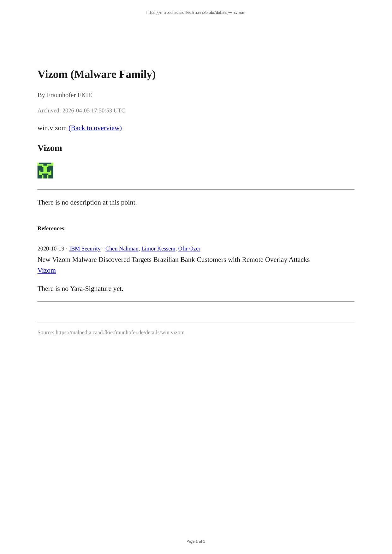Open author Ofir Ozer's link
Screen dimensions: 392x554
(x=189, y=249)
